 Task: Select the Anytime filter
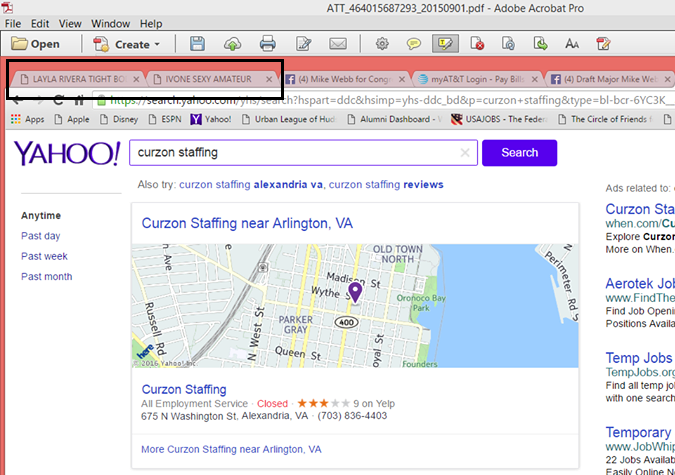pos(41,216)
